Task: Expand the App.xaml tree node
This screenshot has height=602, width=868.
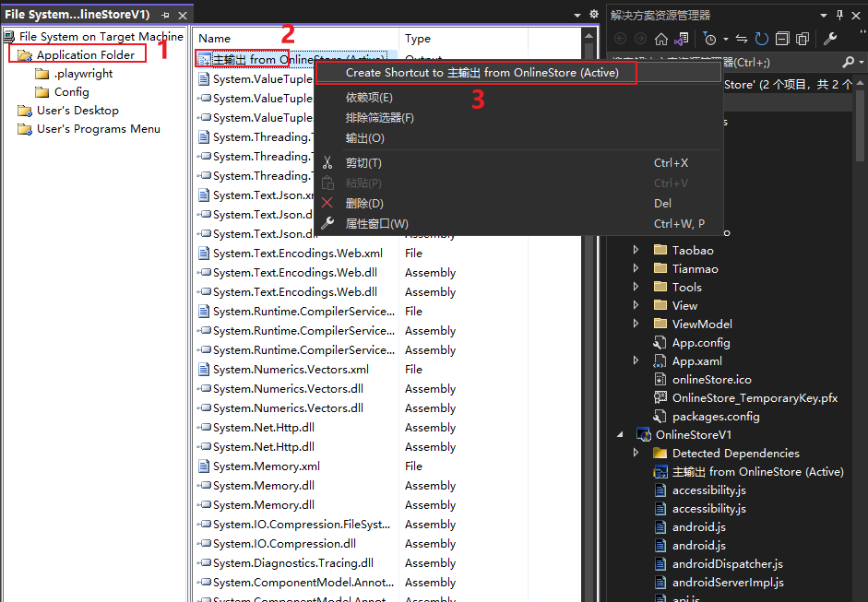Action: tap(636, 360)
